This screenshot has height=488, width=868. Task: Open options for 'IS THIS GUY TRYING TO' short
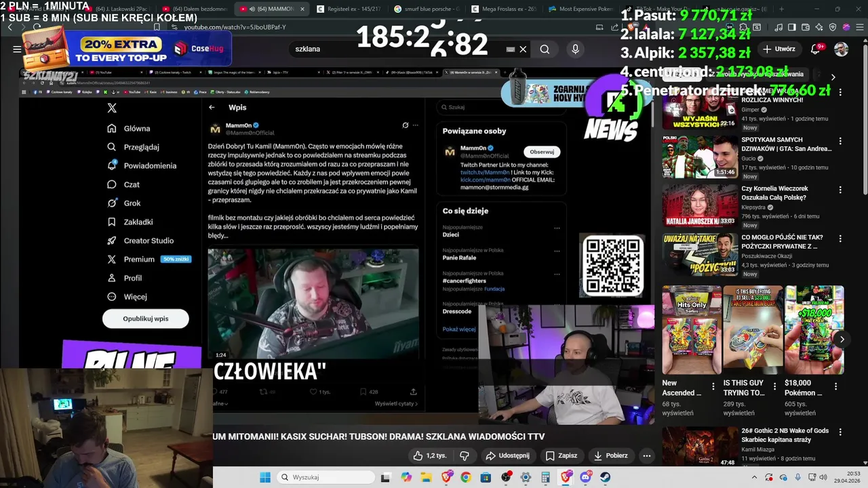[775, 386]
